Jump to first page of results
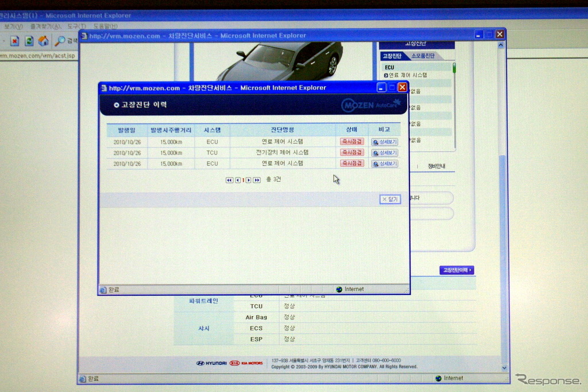This screenshot has width=588, height=392. (x=230, y=180)
